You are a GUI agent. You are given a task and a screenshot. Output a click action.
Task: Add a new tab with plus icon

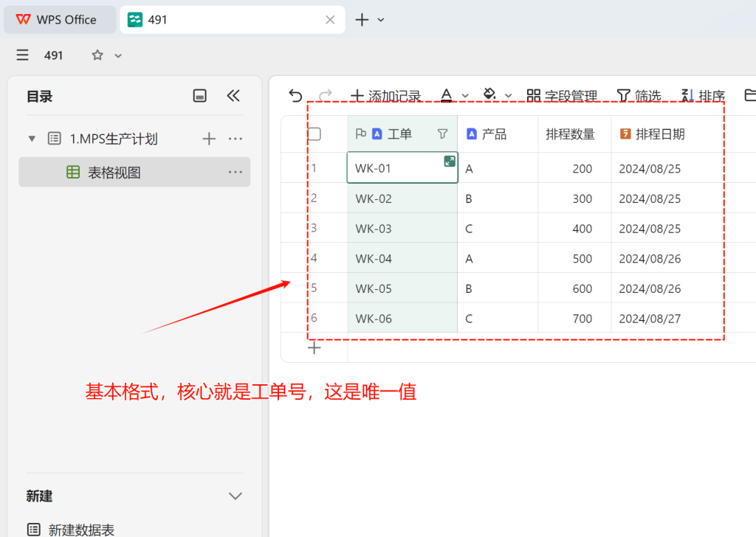click(362, 20)
